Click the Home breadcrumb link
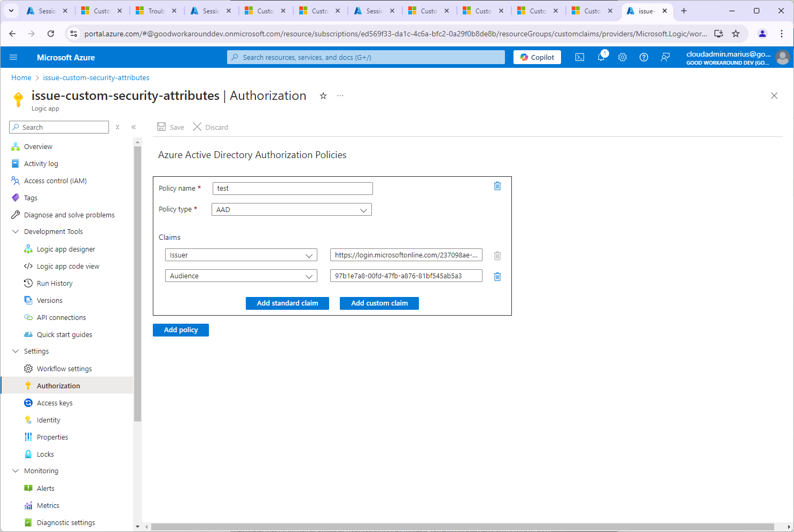This screenshot has height=532, width=794. (x=21, y=78)
